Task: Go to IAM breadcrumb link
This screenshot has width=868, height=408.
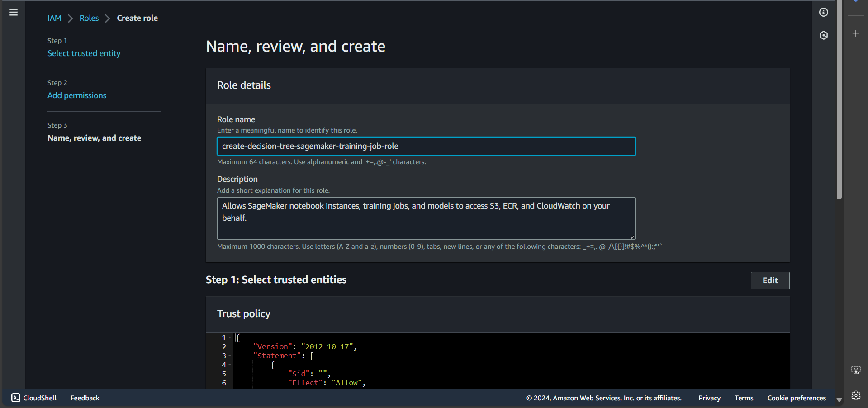Action: click(54, 18)
